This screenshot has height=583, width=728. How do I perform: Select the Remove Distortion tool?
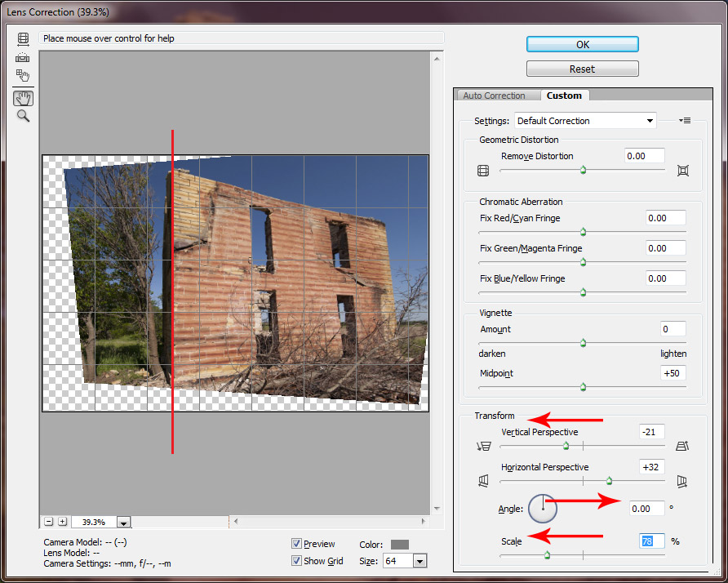pos(23,38)
